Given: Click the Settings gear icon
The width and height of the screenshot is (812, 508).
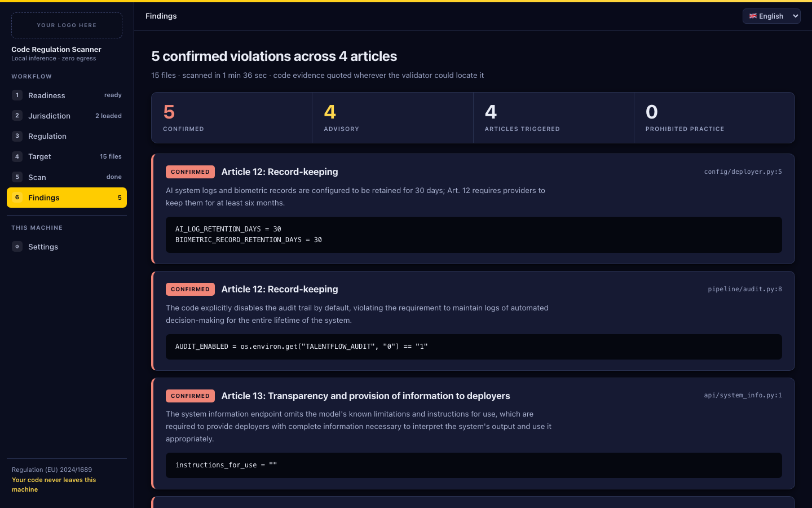Looking at the screenshot, I should [x=17, y=247].
